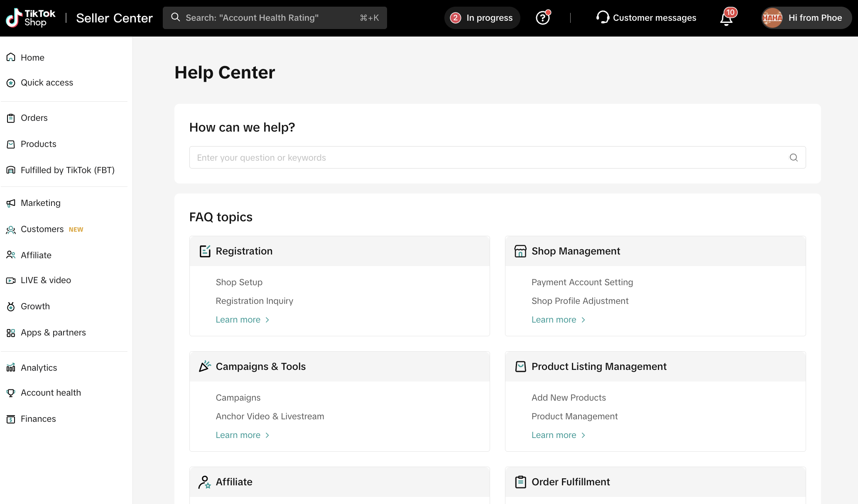
Task: Expand Registration Learn more link
Action: point(243,320)
